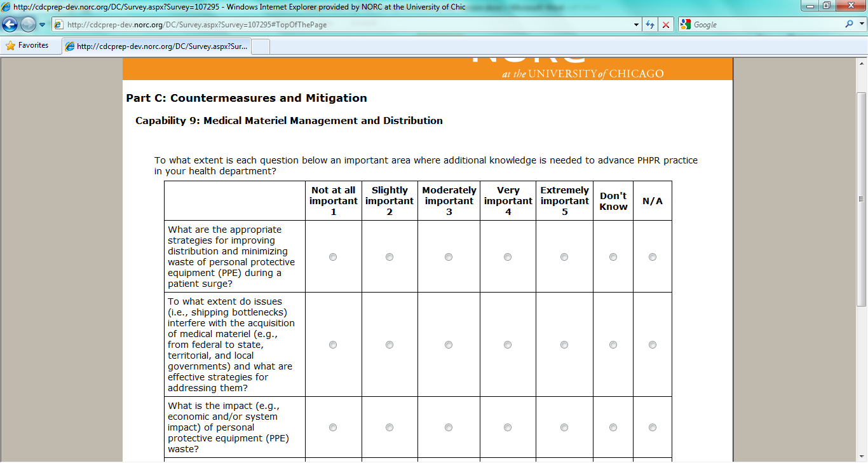Open the Favorites panel button

(x=27, y=46)
